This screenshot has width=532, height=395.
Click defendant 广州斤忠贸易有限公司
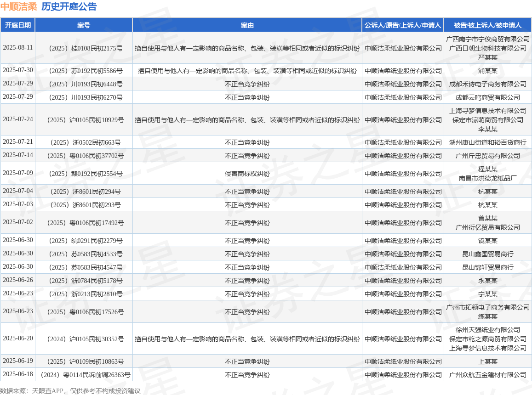pyautogui.click(x=487, y=156)
